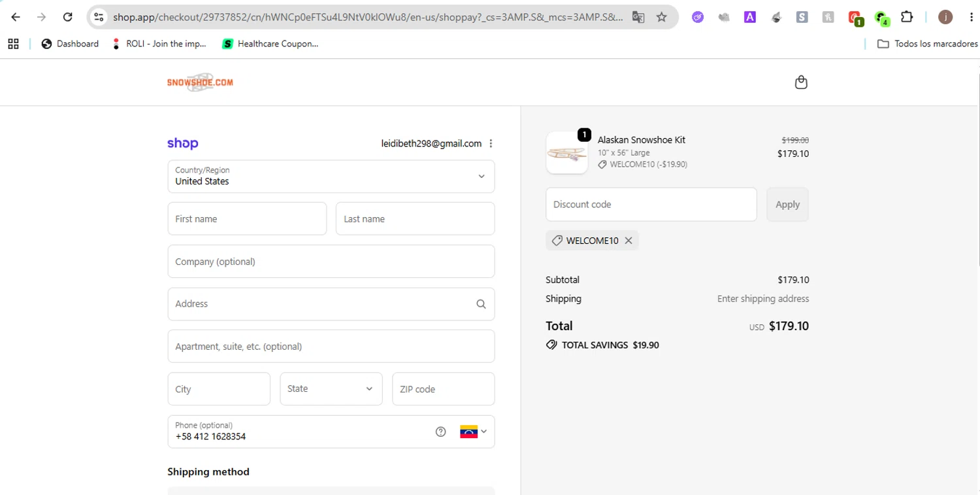Image resolution: width=980 pixels, height=495 pixels.
Task: Open the Dashboard bookmark
Action: [x=70, y=44]
